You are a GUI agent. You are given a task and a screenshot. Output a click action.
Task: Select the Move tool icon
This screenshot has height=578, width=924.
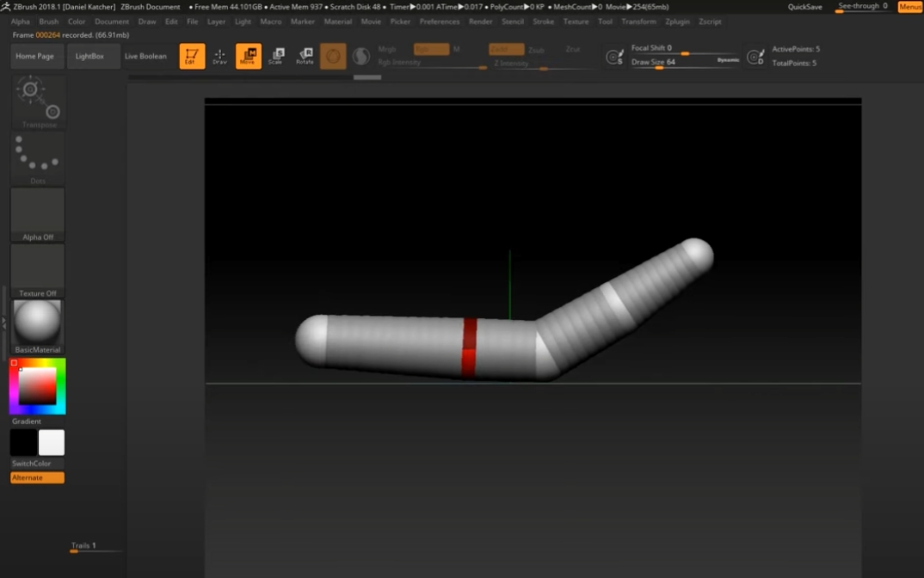click(249, 57)
